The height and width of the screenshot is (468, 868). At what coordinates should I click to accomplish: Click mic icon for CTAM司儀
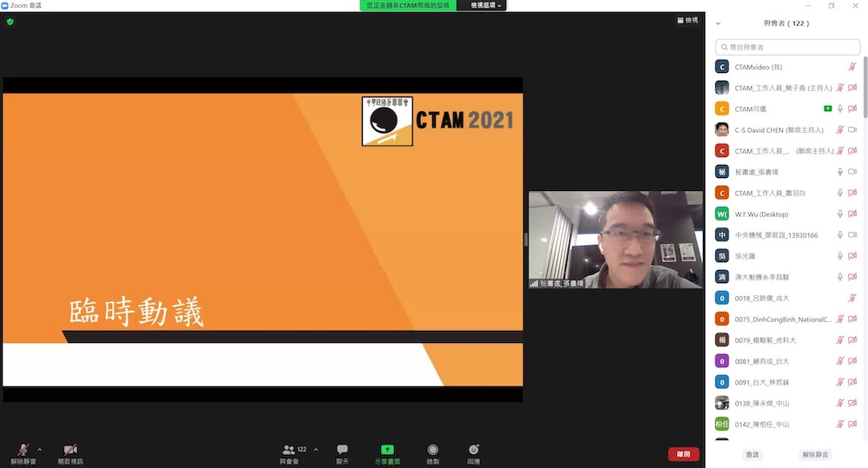pyautogui.click(x=839, y=109)
